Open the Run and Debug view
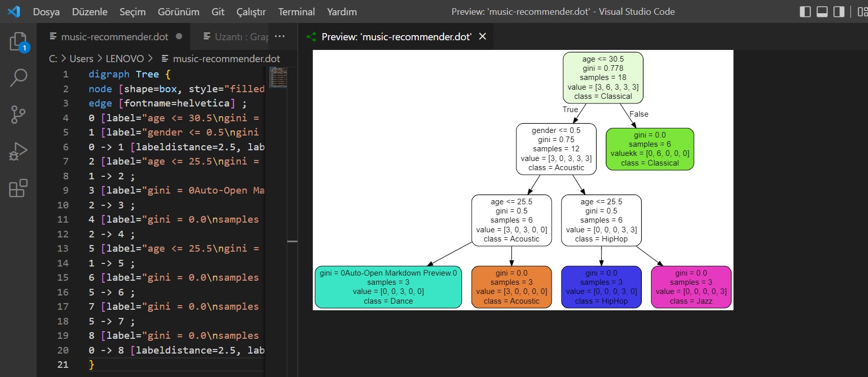The width and height of the screenshot is (868, 377). click(x=18, y=151)
